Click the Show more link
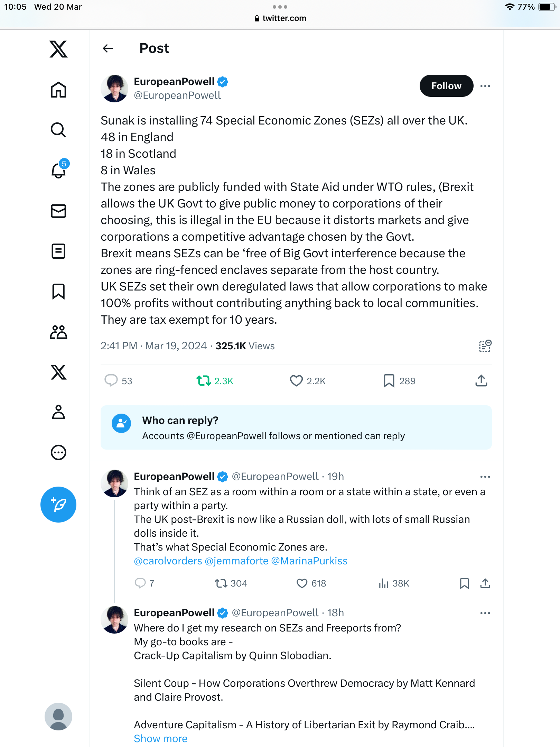This screenshot has width=560, height=747. [x=160, y=738]
